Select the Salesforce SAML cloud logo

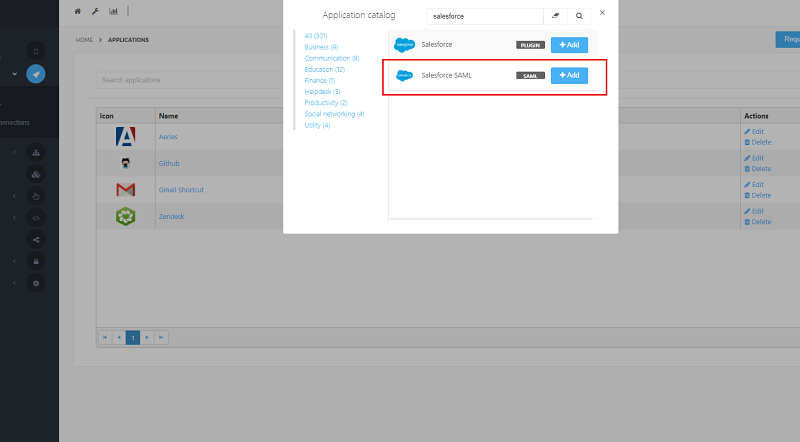coord(405,76)
